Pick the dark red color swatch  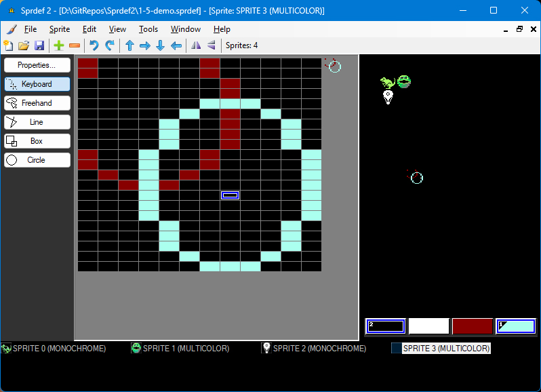pos(473,326)
